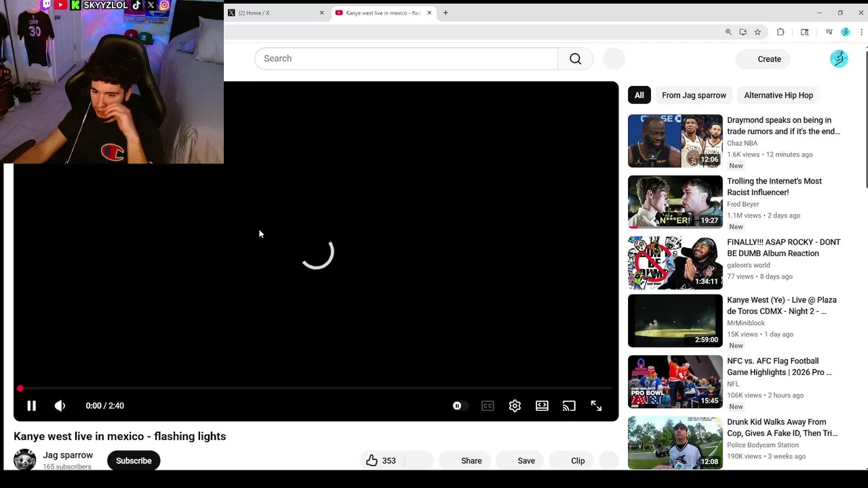
Task: Click the search tabs icon in Chrome toolbar
Action: [805, 32]
